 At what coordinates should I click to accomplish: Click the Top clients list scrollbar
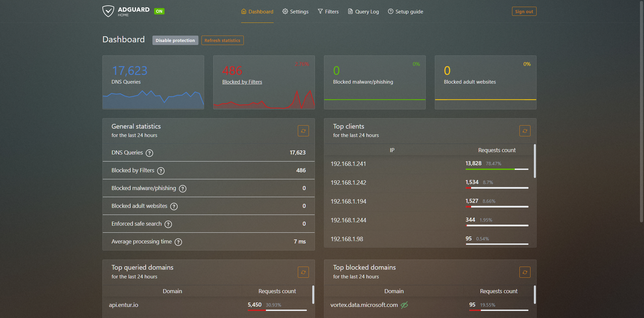point(535,161)
